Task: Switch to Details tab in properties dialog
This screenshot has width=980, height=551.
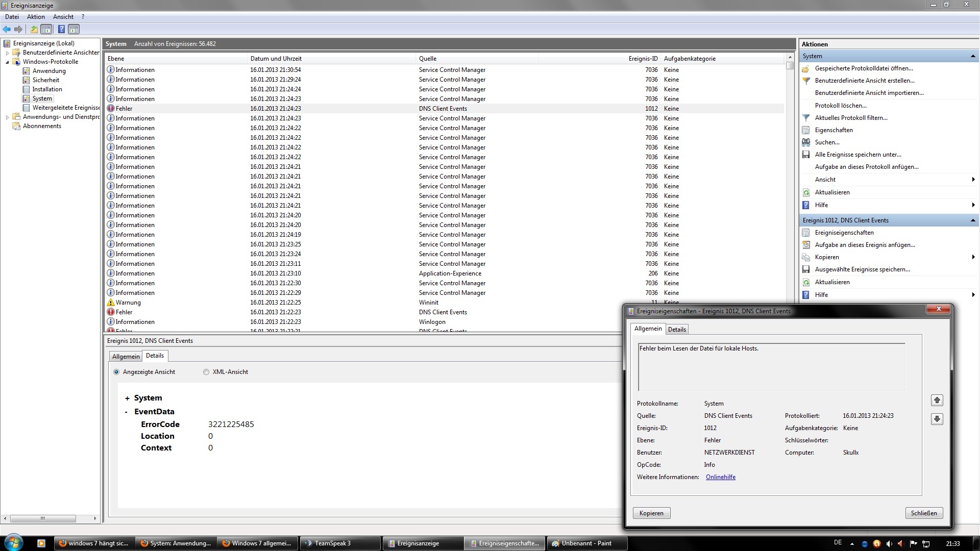Action: tap(677, 330)
